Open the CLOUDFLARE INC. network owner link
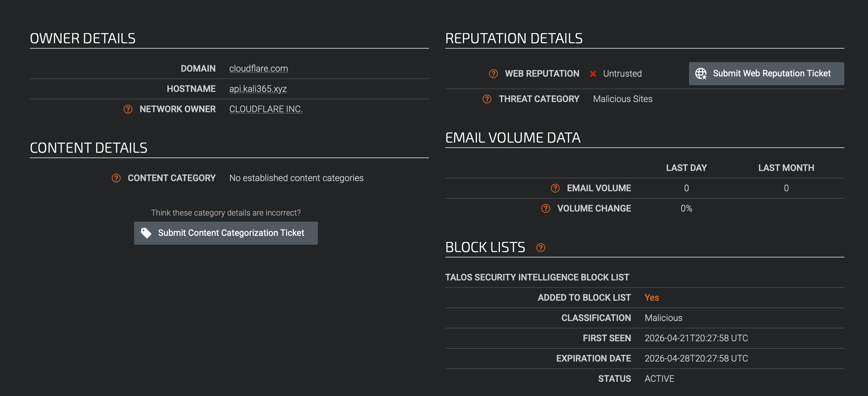Viewport: 868px width, 396px height. click(x=266, y=109)
